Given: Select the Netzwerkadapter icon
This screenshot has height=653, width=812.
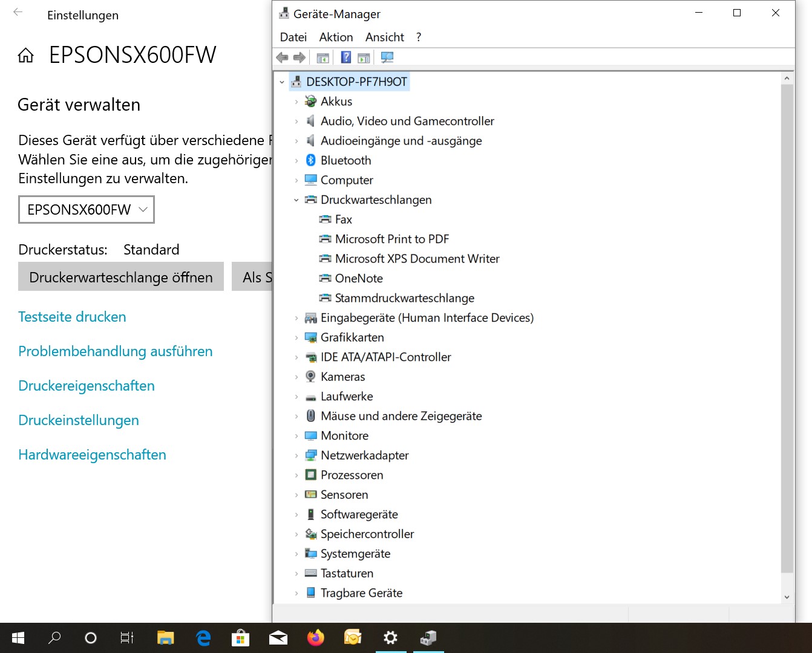Looking at the screenshot, I should tap(311, 455).
